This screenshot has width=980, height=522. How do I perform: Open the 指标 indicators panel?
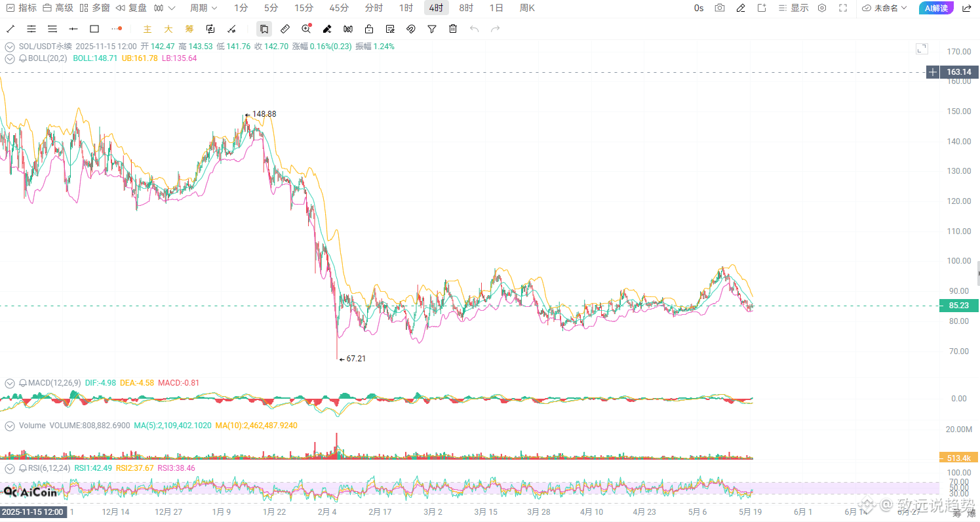coord(21,8)
